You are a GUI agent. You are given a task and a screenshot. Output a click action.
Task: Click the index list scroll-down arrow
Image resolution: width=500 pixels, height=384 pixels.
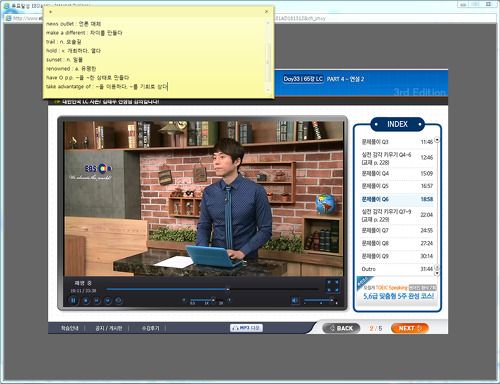[x=437, y=273]
